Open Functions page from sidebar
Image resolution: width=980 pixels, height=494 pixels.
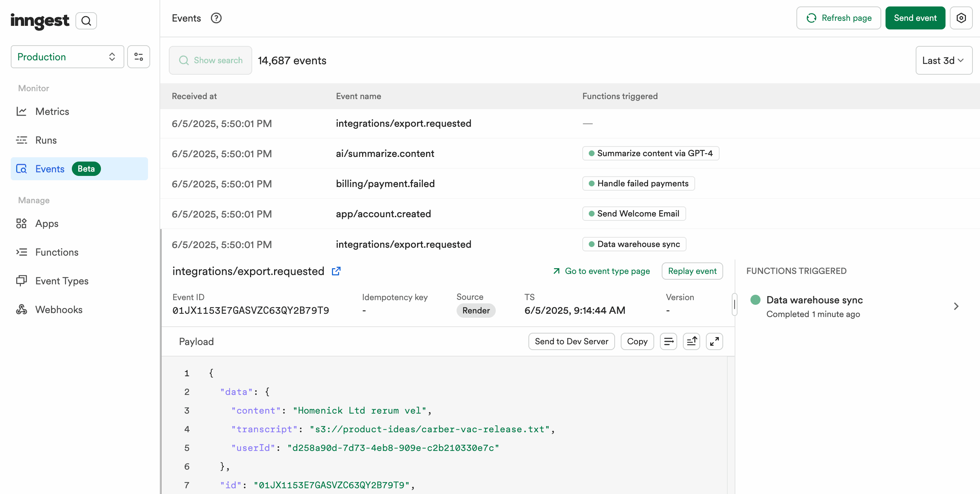57,252
